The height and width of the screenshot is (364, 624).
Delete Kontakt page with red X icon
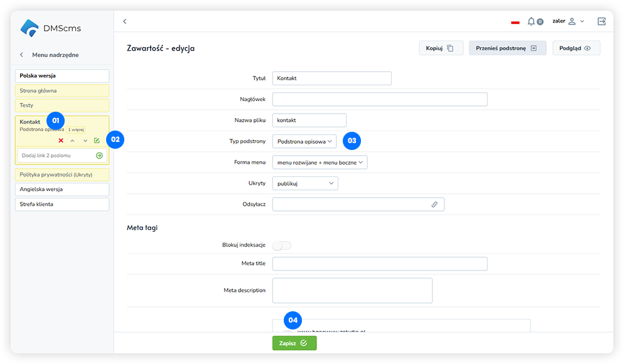tap(61, 141)
